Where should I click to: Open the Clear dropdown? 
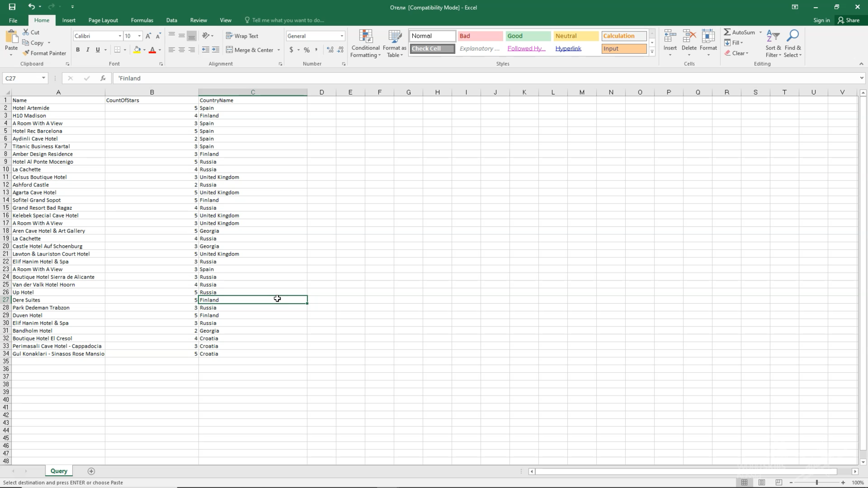(x=736, y=53)
